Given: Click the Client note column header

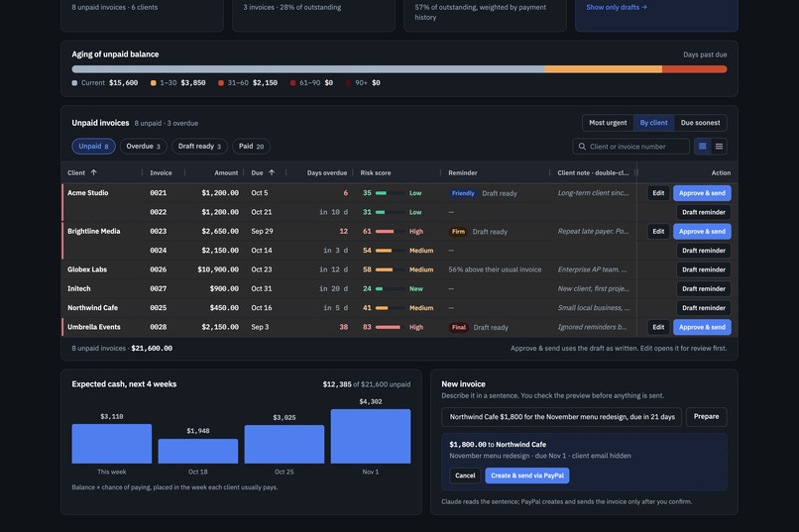Looking at the screenshot, I should [593, 173].
